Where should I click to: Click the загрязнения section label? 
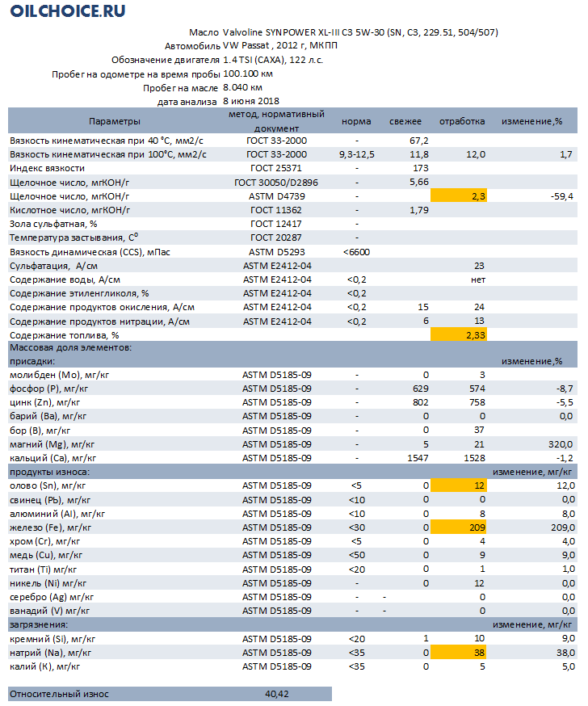coord(39,624)
